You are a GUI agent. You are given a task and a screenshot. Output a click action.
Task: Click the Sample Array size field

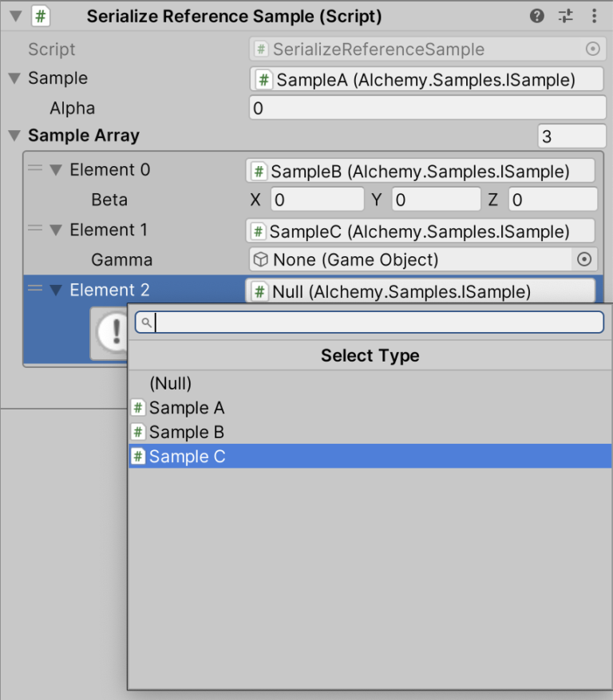click(571, 136)
